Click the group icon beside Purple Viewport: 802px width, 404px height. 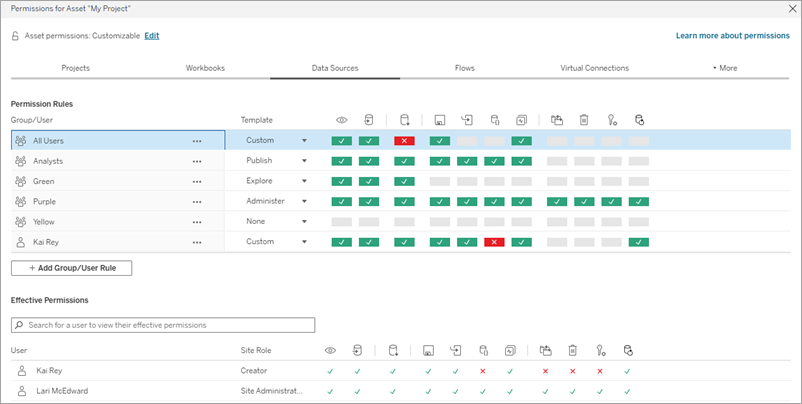click(x=21, y=201)
